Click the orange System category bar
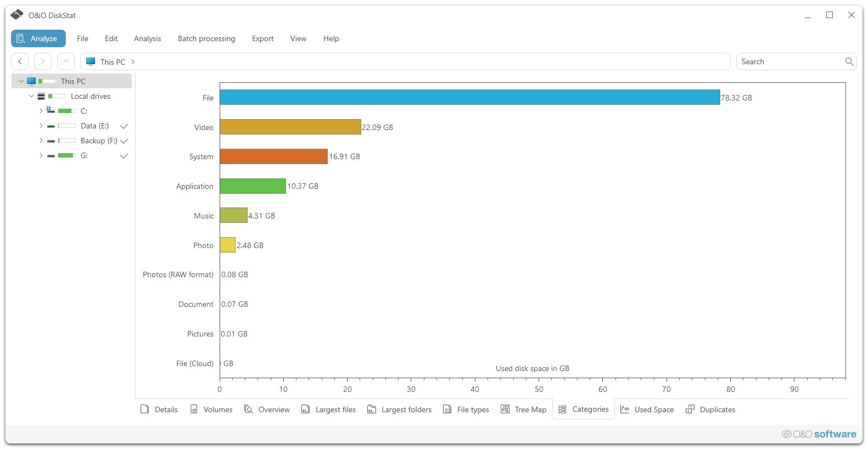The width and height of the screenshot is (868, 449). (x=274, y=156)
